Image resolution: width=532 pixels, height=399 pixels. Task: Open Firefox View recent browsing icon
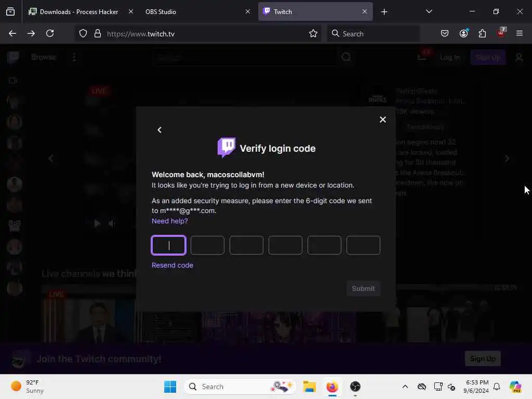(x=10, y=11)
